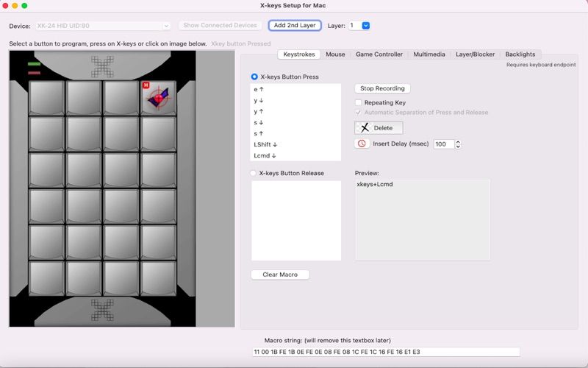Click the Stop Recording button
This screenshot has width=588, height=368.
[382, 88]
